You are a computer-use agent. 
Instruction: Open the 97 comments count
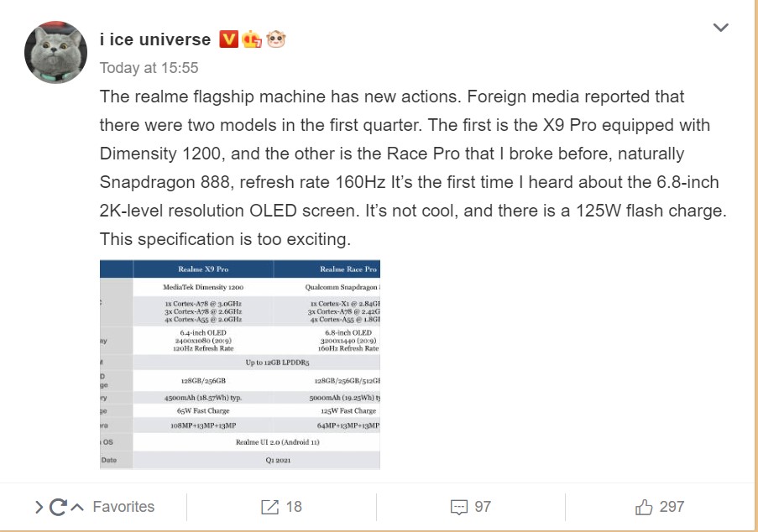point(483,506)
